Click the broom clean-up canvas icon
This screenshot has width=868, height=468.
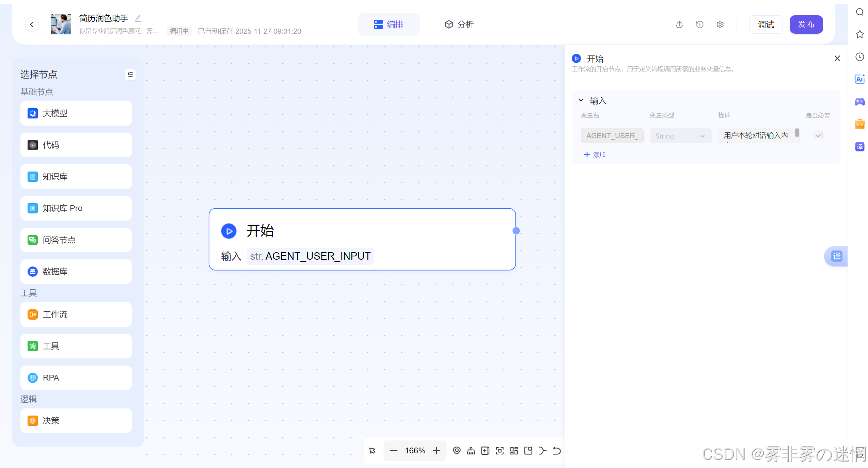point(471,451)
